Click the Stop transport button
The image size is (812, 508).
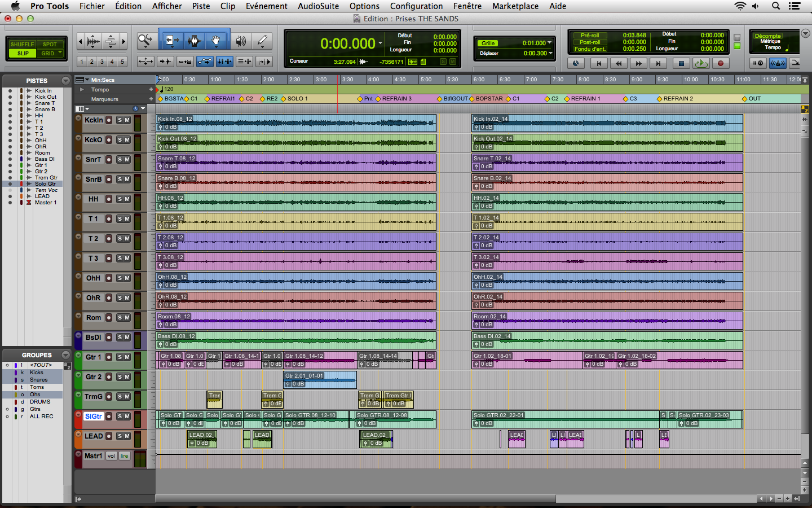[x=681, y=63]
